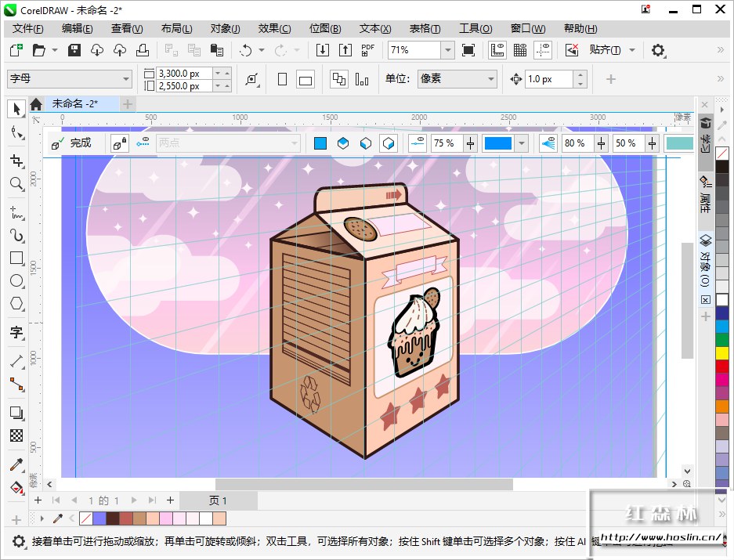Click the Publish to PDF icon
734x560 pixels.
pyautogui.click(x=368, y=50)
